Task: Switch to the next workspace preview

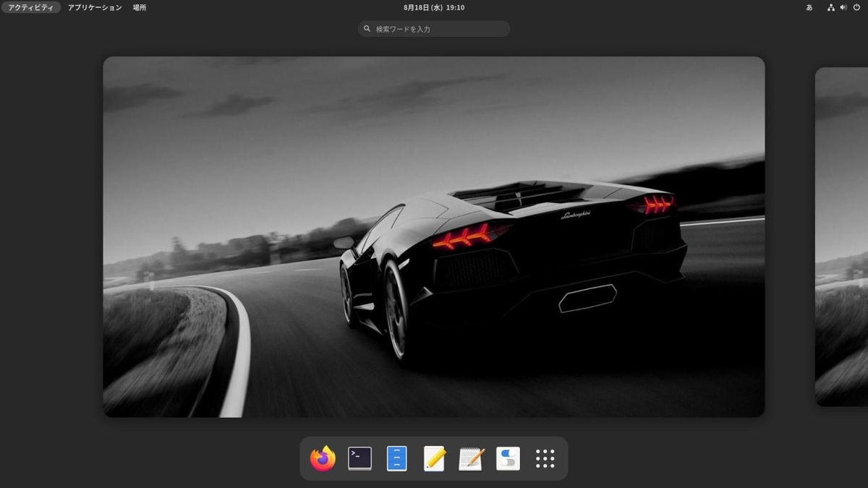Action: coord(842,236)
